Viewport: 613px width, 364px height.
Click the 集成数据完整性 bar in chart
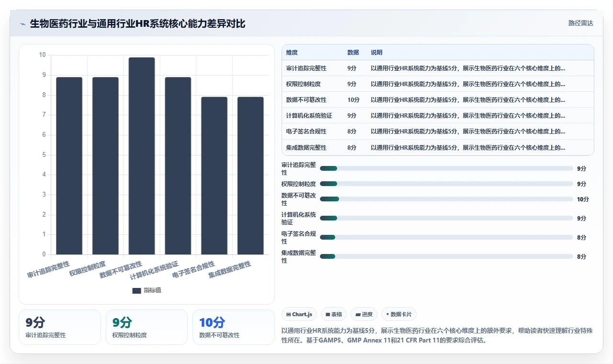pyautogui.click(x=250, y=176)
